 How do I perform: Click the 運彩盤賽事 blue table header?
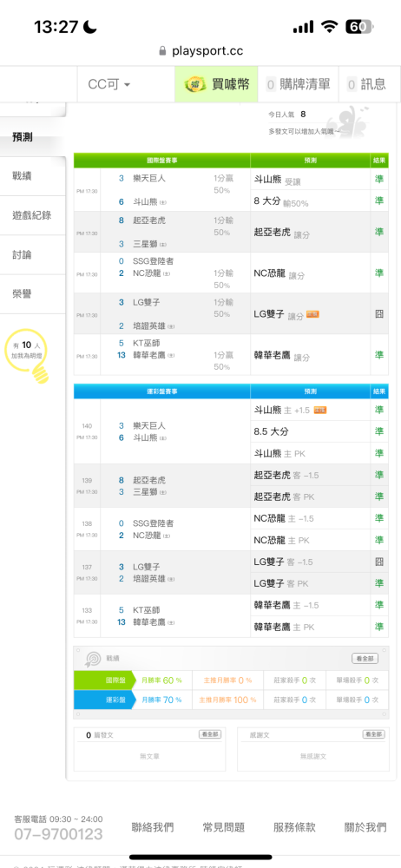(x=162, y=391)
